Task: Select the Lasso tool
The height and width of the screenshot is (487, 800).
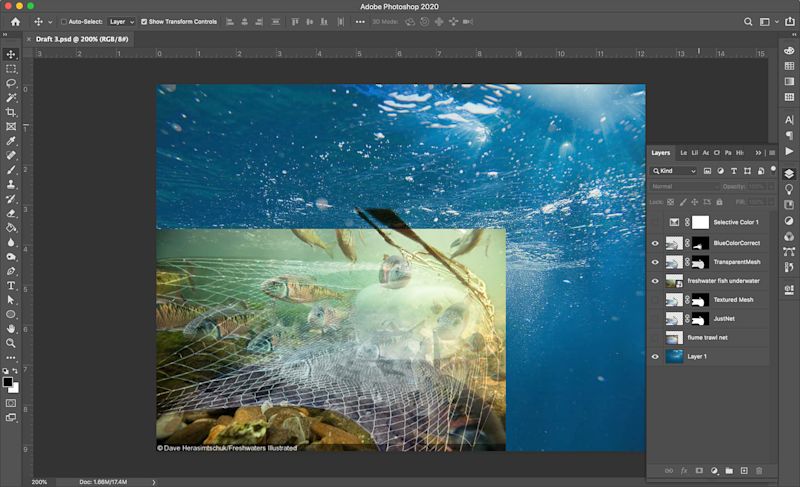Action: [11, 83]
